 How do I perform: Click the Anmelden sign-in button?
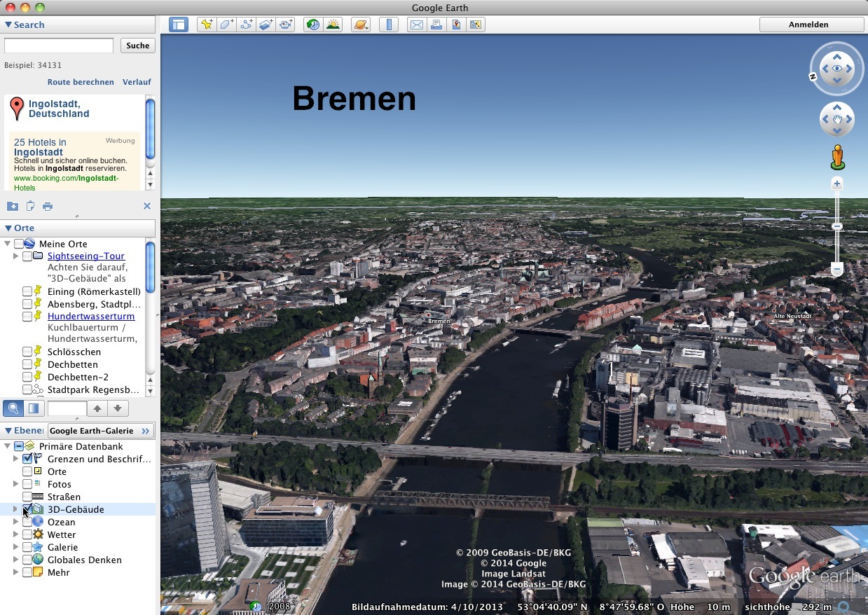[x=811, y=25]
